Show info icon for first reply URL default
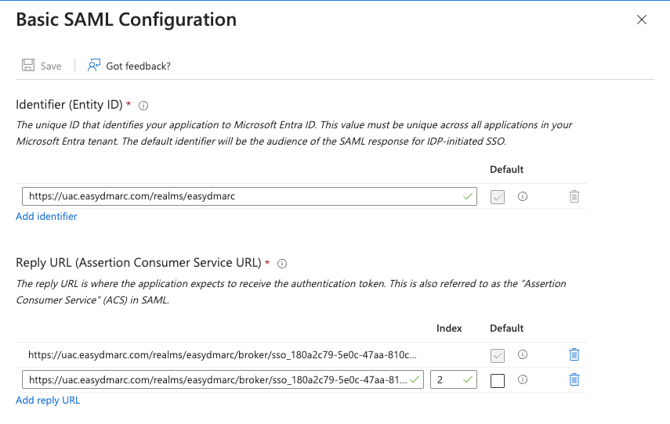 click(x=523, y=354)
